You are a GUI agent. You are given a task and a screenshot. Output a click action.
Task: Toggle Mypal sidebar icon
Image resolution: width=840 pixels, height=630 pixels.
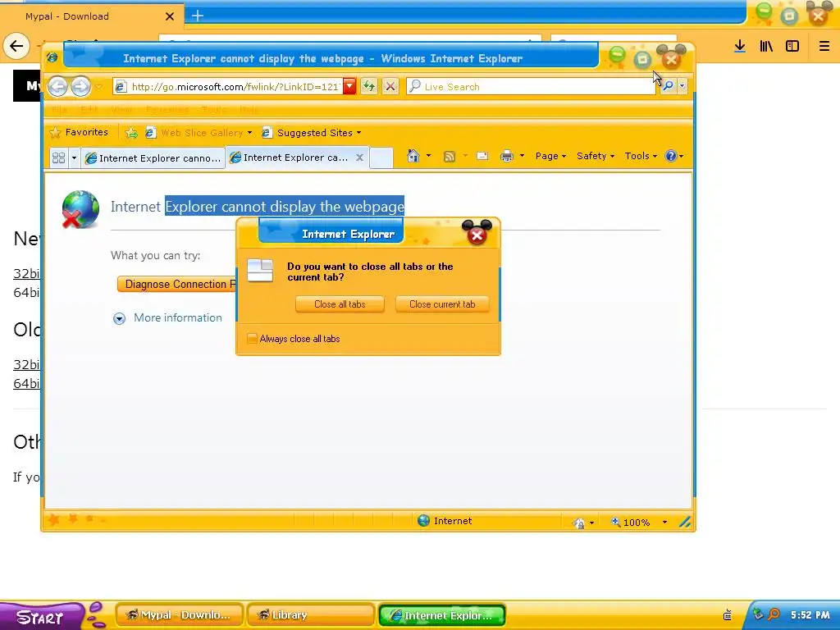click(792, 46)
